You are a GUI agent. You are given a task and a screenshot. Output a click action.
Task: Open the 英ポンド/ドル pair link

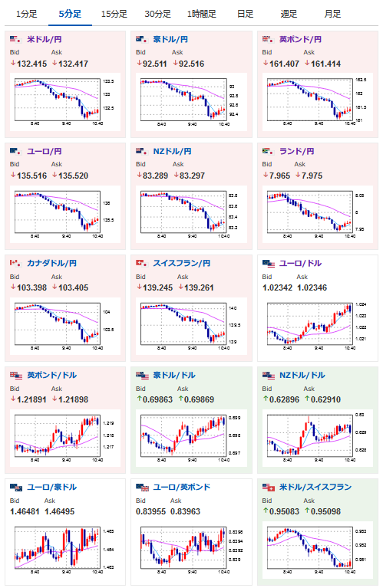tap(52, 375)
